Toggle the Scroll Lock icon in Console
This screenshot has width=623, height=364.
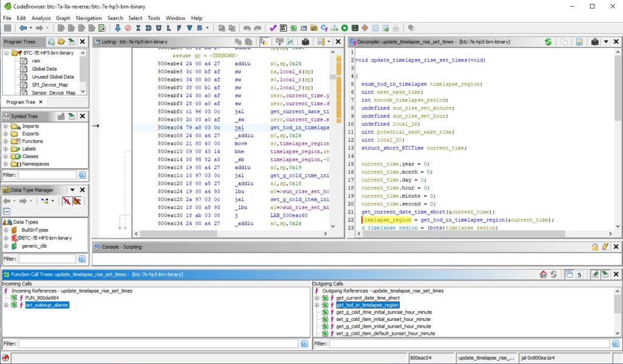595,247
